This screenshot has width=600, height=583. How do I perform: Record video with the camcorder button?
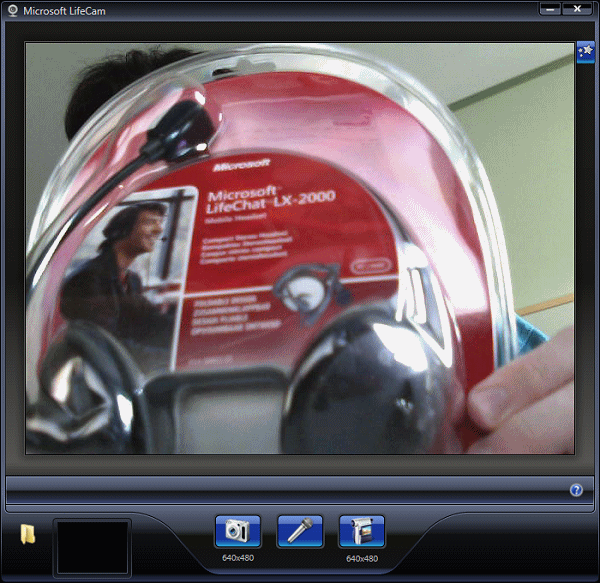(361, 531)
